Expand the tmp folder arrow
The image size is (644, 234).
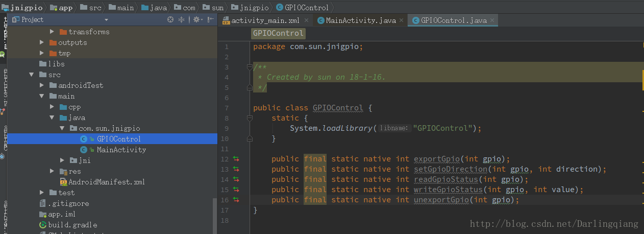[x=42, y=53]
